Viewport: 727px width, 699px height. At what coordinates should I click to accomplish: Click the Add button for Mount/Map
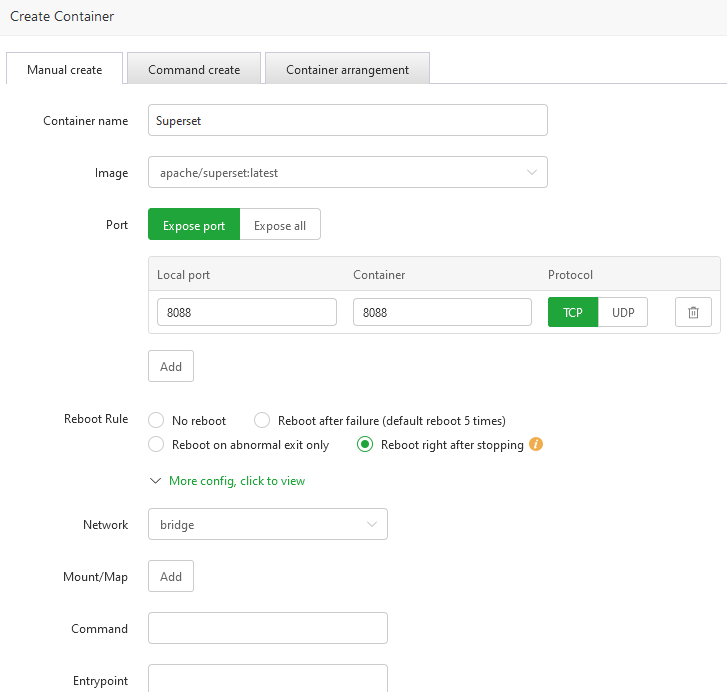click(x=171, y=576)
